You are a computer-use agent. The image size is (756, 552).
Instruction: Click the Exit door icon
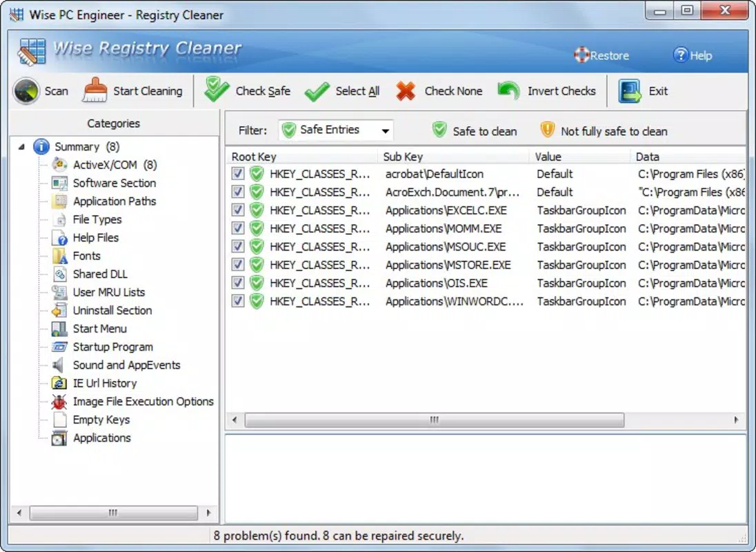pos(630,91)
